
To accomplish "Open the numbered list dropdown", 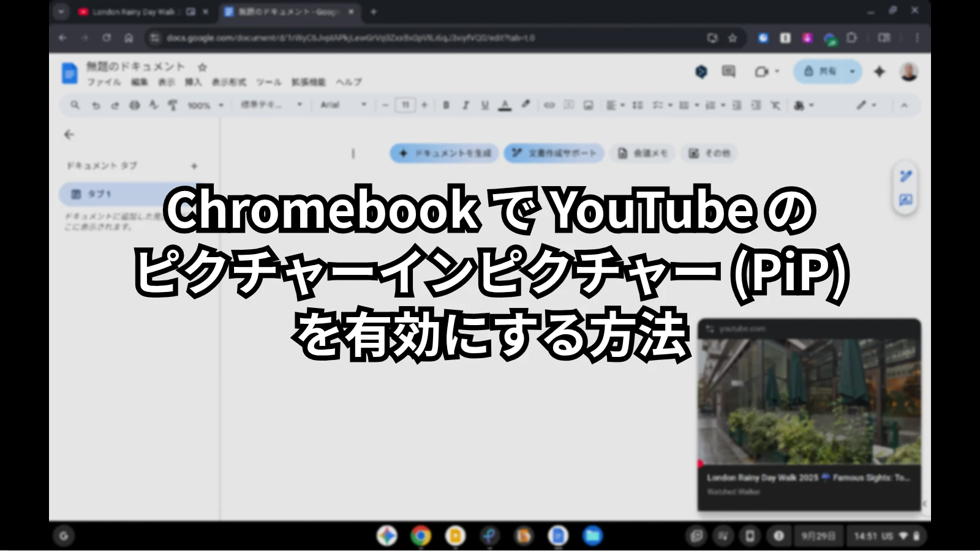I will click(715, 105).
